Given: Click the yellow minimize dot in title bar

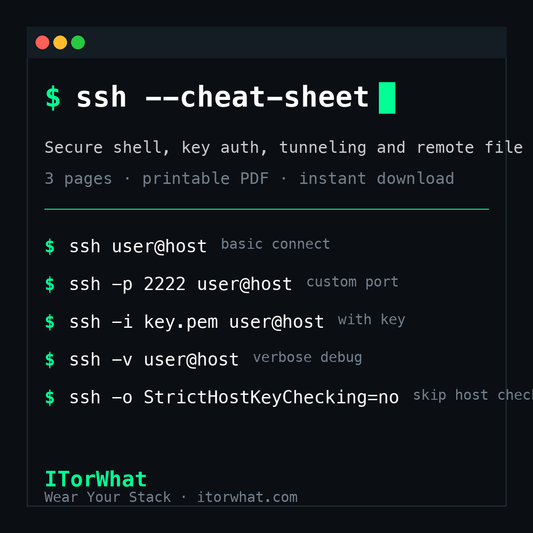Looking at the screenshot, I should (x=60, y=42).
